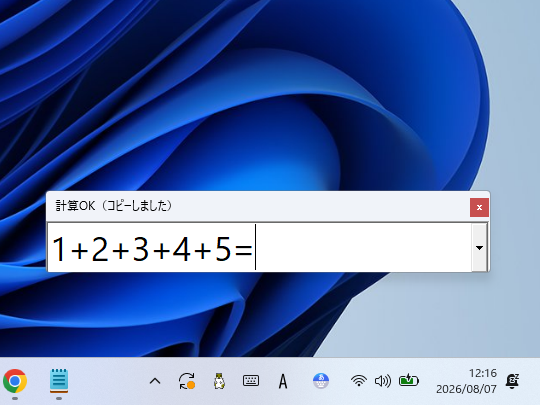540x405 pixels.
Task: Click the 計算OK title bar text
Action: click(114, 206)
